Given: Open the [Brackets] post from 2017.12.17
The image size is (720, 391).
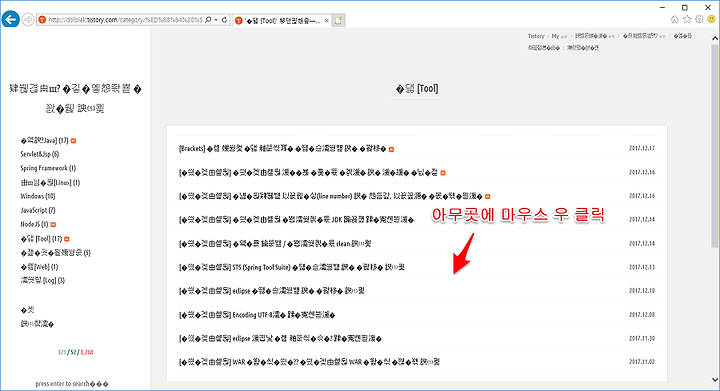Looking at the screenshot, I should [x=282, y=149].
